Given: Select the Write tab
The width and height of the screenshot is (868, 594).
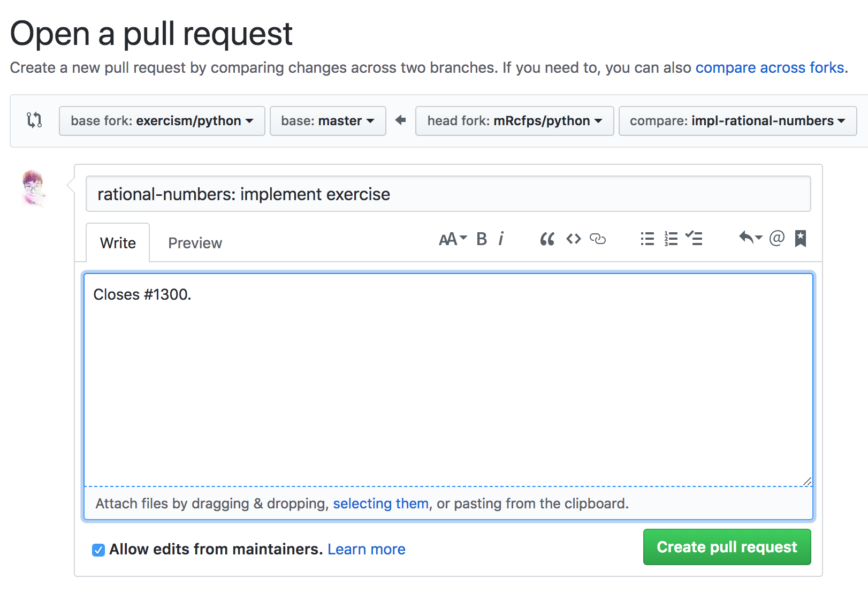Looking at the screenshot, I should coord(118,243).
